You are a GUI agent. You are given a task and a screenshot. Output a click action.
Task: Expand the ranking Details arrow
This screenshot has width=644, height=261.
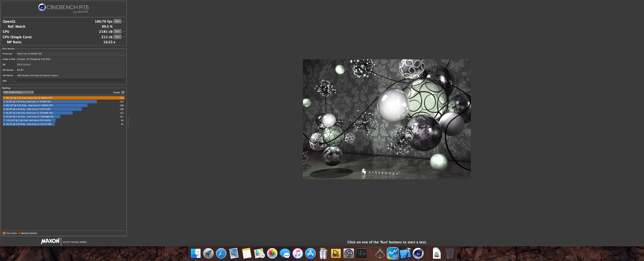pyautogui.click(x=123, y=92)
